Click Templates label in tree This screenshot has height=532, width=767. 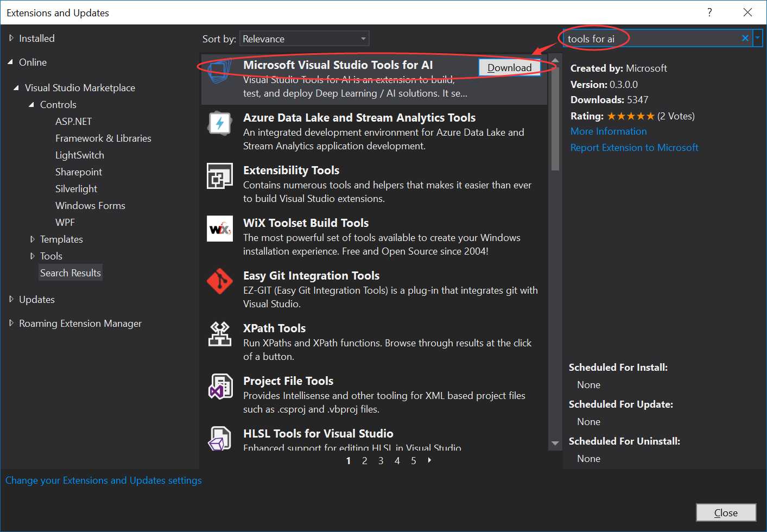pos(61,239)
